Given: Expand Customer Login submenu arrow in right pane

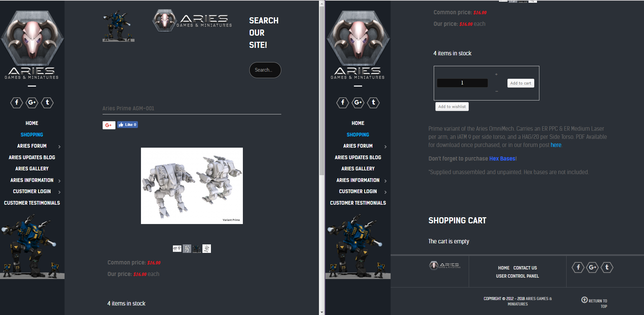Looking at the screenshot, I should 386,192.
